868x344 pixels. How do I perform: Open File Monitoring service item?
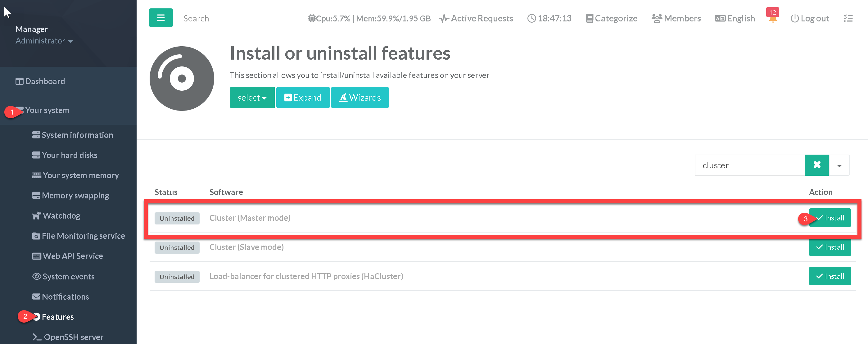tap(83, 236)
